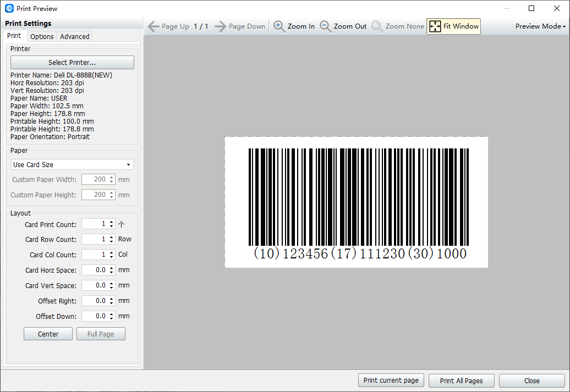This screenshot has height=392, width=570.
Task: Click the Center button
Action: [x=48, y=334]
